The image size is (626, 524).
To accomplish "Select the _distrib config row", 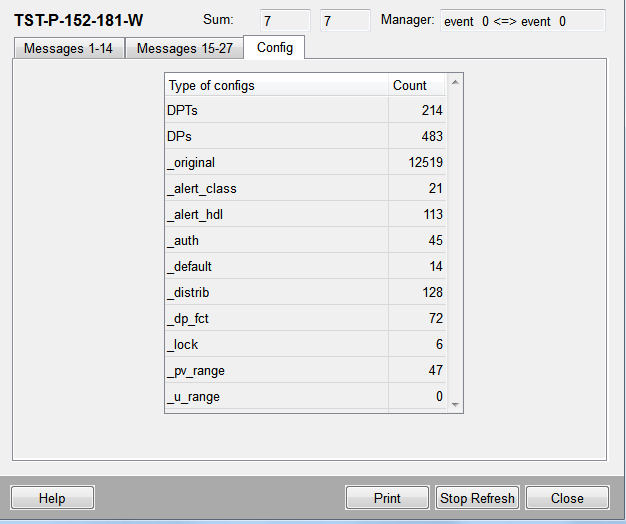I will (276, 293).
